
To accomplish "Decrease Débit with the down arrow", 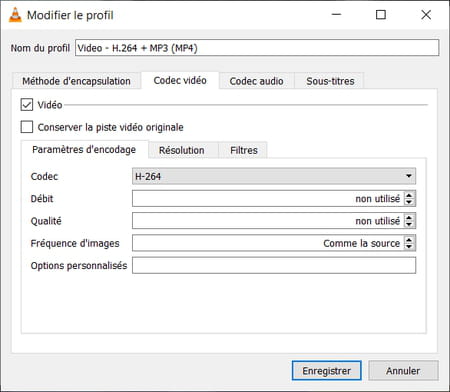I will click(x=409, y=202).
